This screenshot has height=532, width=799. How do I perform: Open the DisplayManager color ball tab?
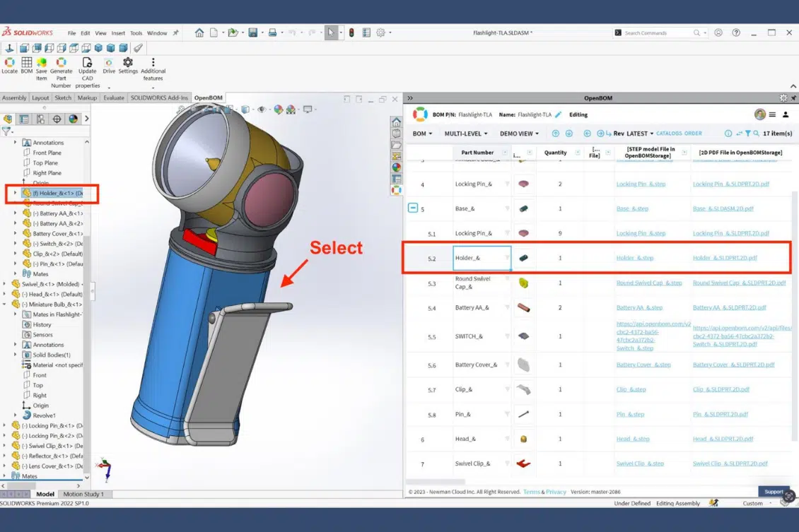(73, 119)
